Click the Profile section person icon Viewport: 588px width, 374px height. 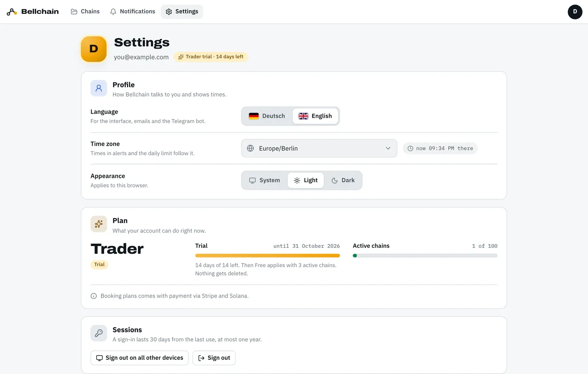point(99,88)
